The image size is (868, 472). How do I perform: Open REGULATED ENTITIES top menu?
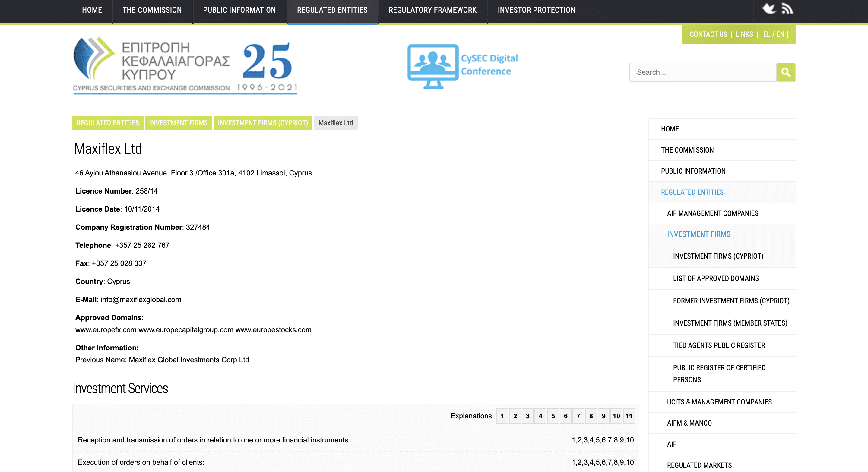(332, 10)
